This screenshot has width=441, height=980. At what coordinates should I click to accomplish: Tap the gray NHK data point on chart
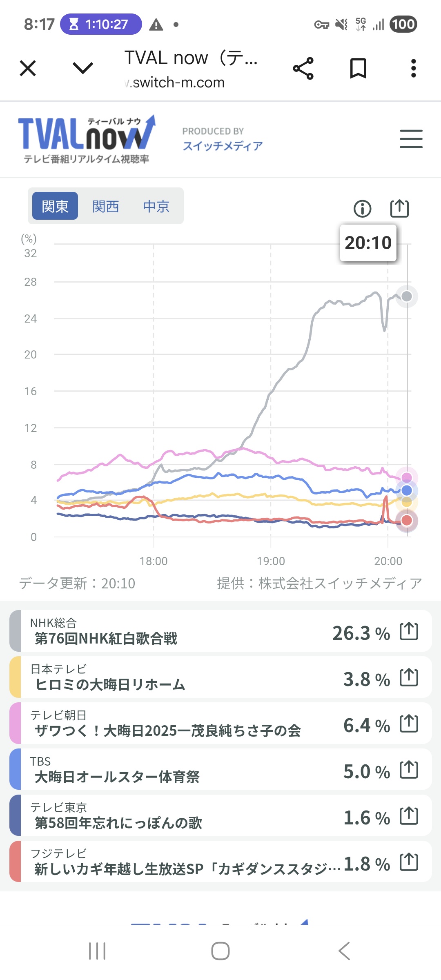pos(407,296)
